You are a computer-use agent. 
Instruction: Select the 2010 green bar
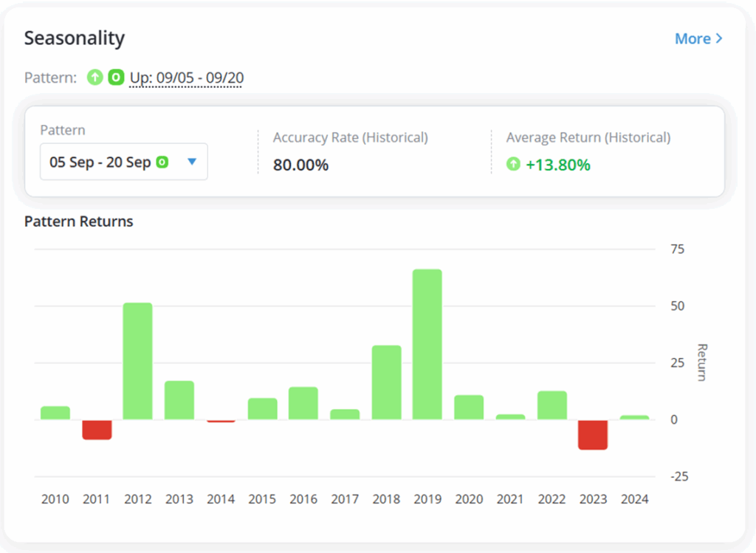(55, 413)
